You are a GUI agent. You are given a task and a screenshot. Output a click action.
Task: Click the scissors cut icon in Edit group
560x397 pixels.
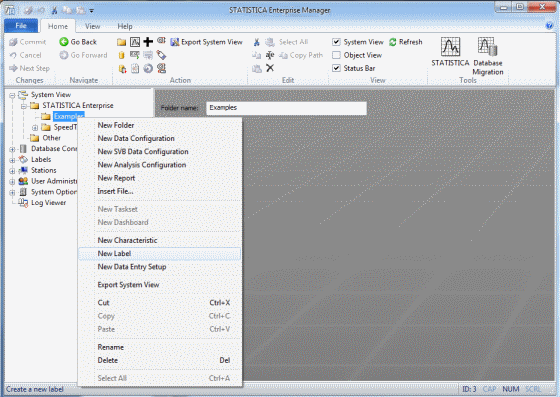[x=256, y=42]
